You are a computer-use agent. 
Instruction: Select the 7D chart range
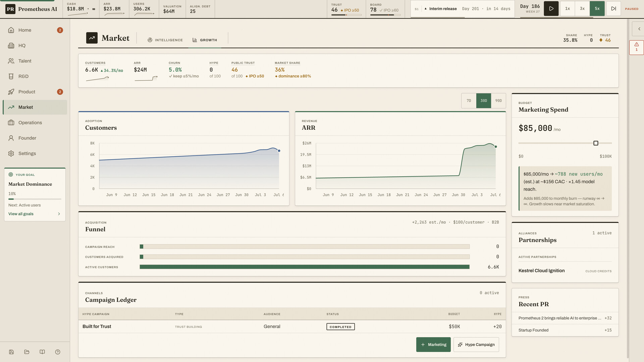[469, 101]
